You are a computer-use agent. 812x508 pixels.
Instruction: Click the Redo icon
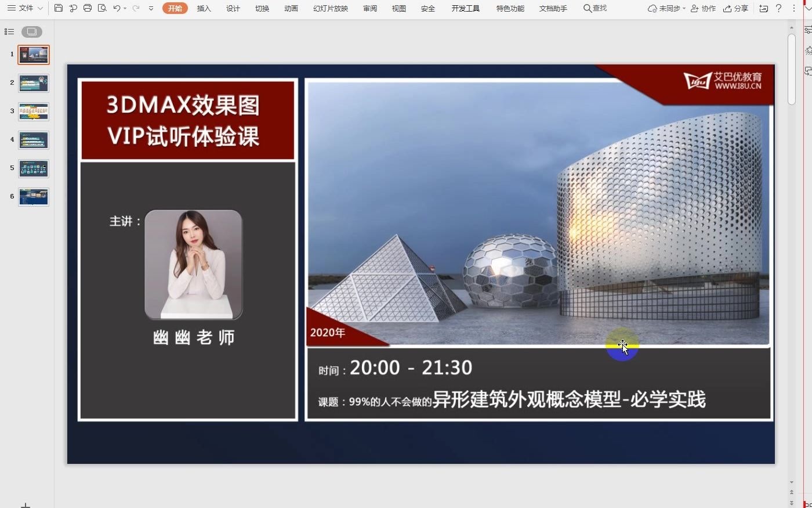pyautogui.click(x=135, y=8)
